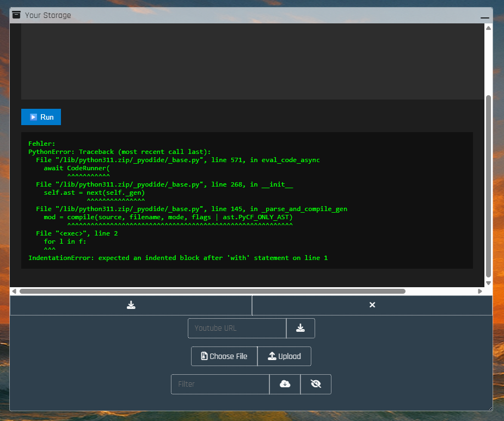Click the vertical scrollbar down arrow
Screen dimensions: 504x421
[489, 283]
